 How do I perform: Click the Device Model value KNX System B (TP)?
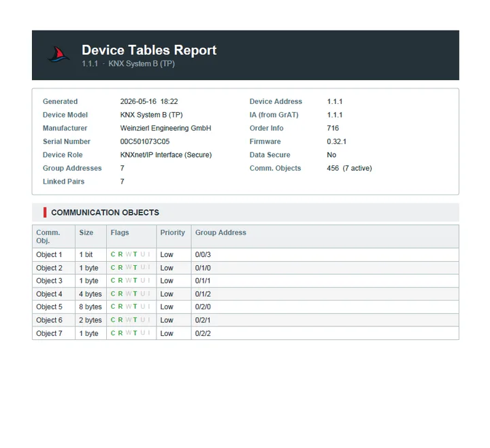[x=151, y=115]
